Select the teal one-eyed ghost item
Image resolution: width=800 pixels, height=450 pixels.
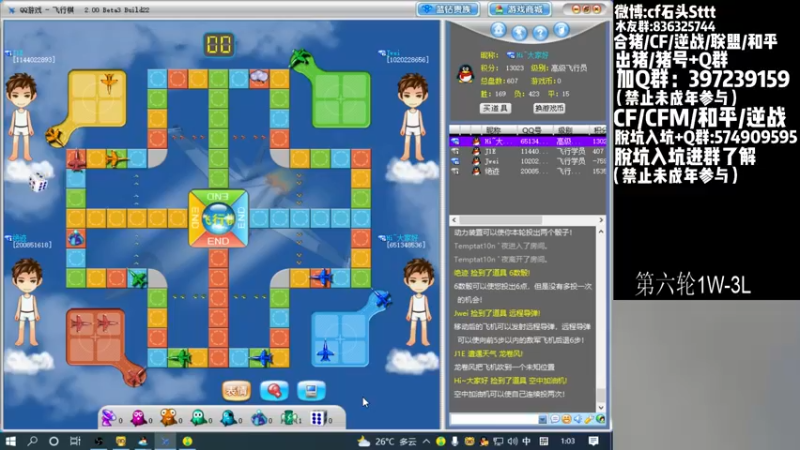coord(228,418)
